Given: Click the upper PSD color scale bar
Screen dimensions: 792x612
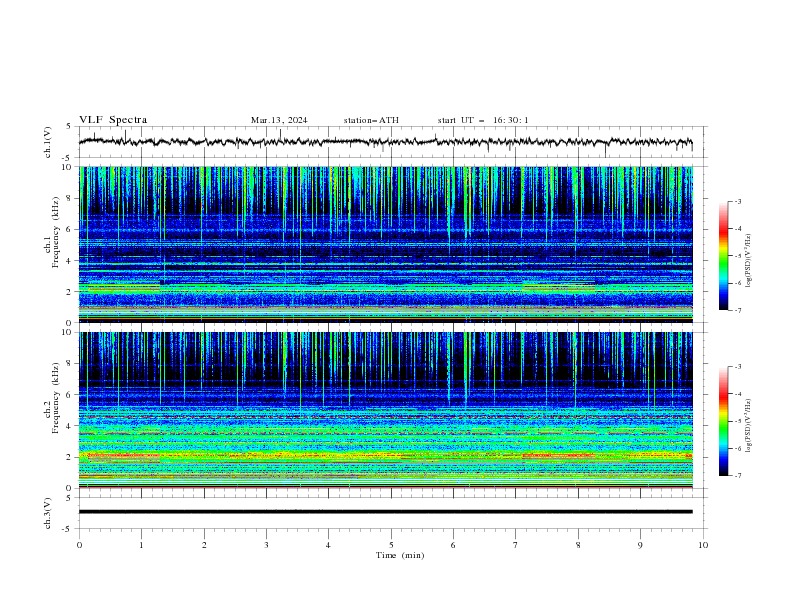Looking at the screenshot, I should (724, 256).
